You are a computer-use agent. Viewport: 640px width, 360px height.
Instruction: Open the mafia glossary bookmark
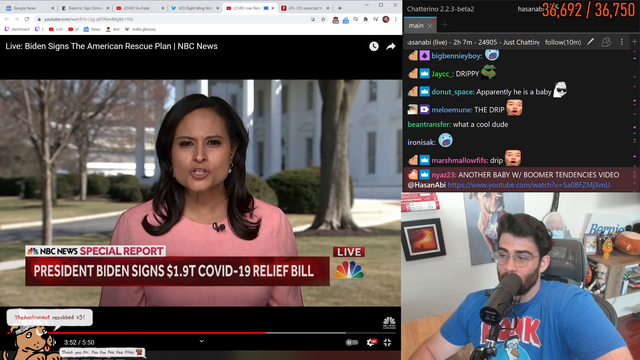(140, 29)
